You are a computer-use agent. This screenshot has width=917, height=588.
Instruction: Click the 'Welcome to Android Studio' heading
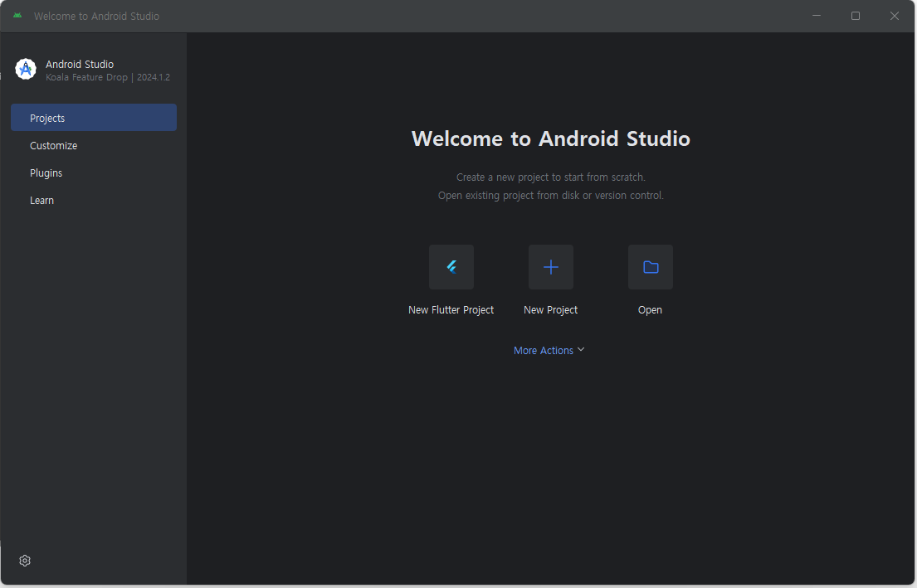(551, 138)
